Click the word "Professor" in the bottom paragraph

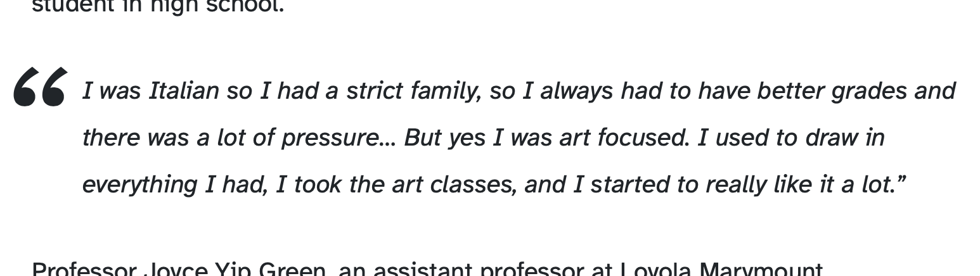click(x=84, y=270)
